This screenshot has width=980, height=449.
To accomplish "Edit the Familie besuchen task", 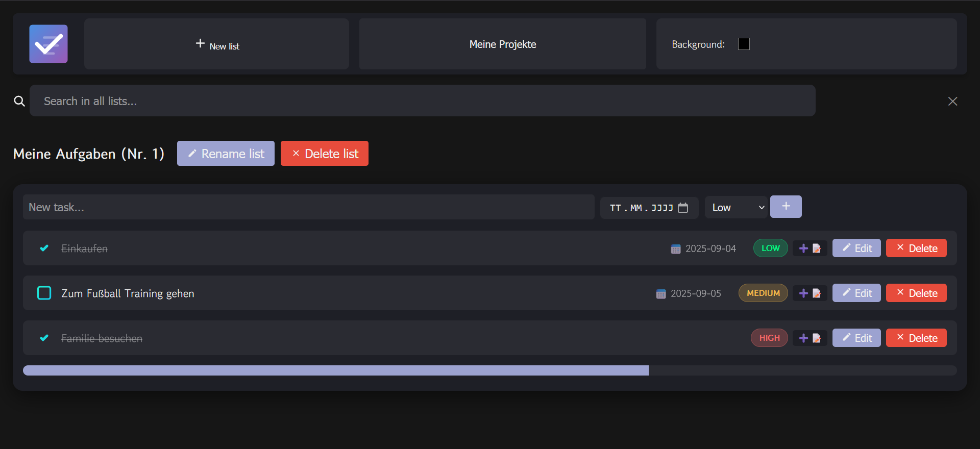I will [x=856, y=338].
